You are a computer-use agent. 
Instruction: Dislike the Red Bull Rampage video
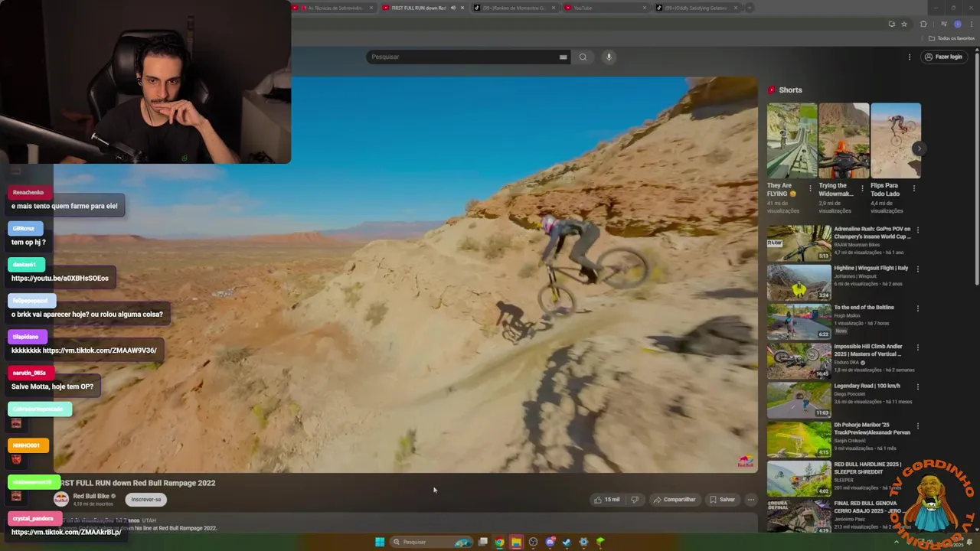pyautogui.click(x=634, y=500)
